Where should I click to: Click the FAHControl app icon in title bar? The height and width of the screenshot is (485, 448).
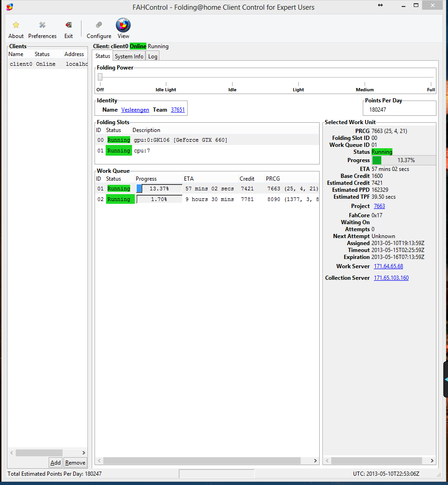tap(10, 7)
